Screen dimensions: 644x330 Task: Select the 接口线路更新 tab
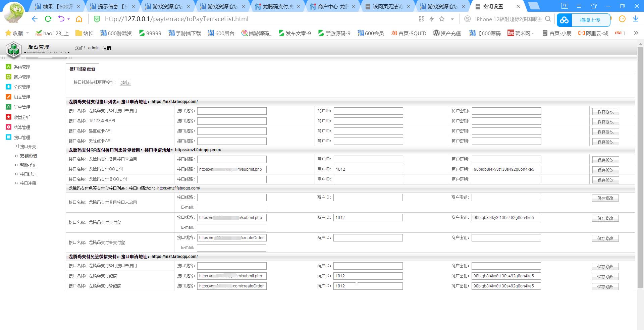(82, 69)
